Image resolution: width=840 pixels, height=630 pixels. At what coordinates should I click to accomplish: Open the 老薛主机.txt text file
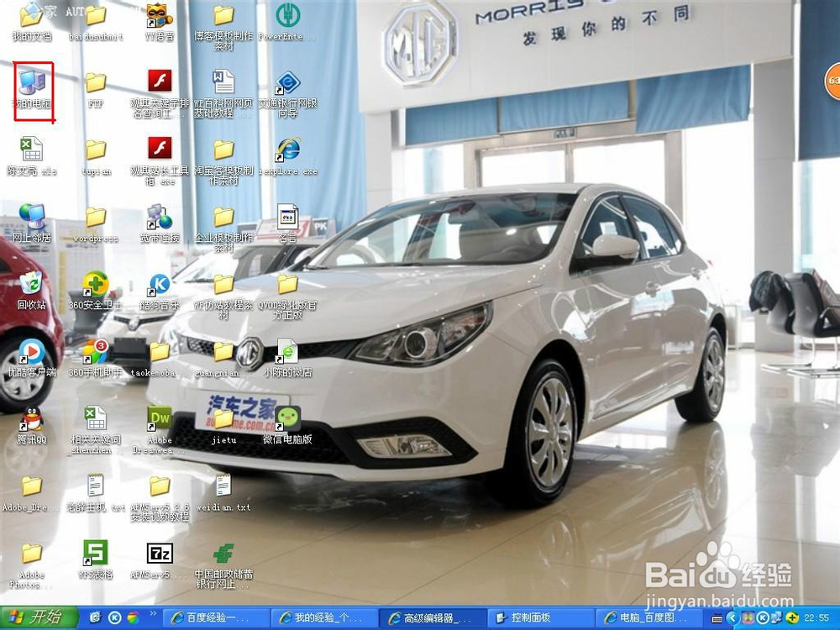click(96, 486)
